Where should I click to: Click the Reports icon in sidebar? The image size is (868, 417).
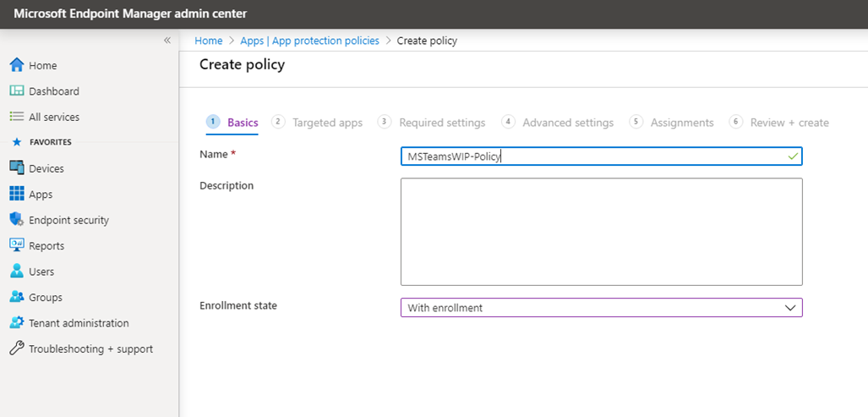[17, 245]
